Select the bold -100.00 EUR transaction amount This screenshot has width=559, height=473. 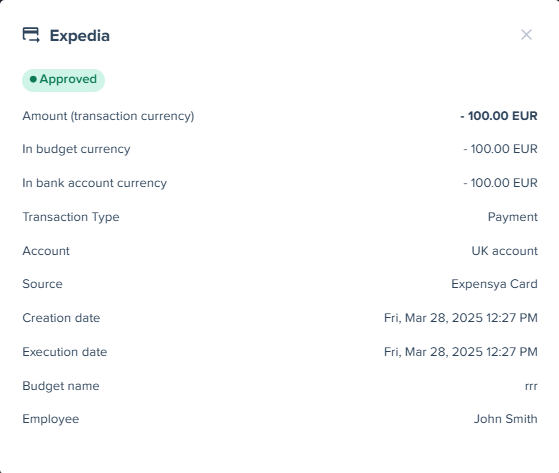tap(499, 116)
